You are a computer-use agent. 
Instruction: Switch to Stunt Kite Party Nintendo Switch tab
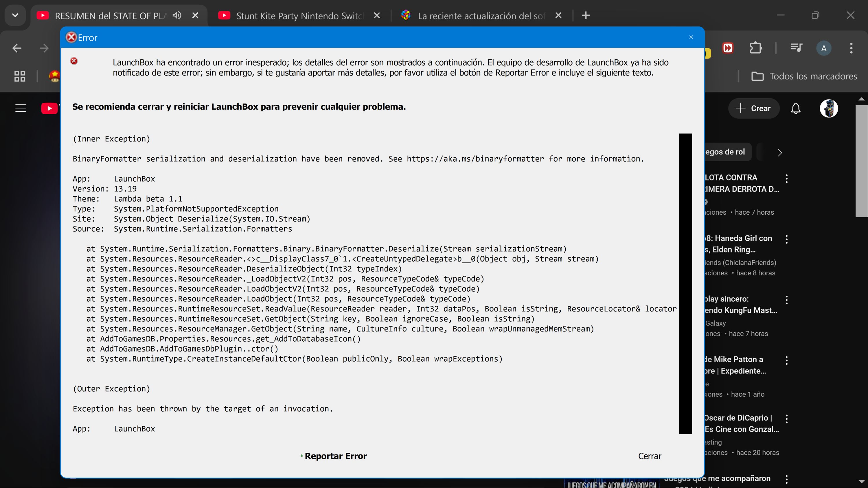[299, 16]
